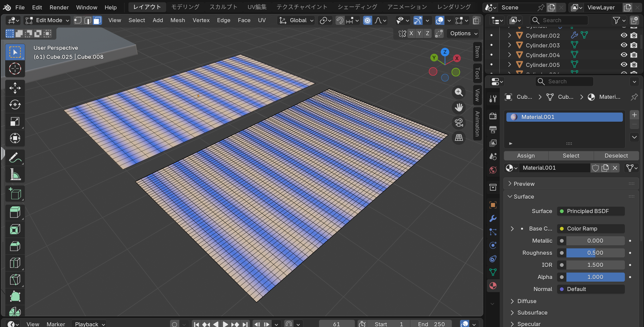Viewport: 644px width, 327px height.
Task: Click the Deselect material button
Action: (x=616, y=156)
